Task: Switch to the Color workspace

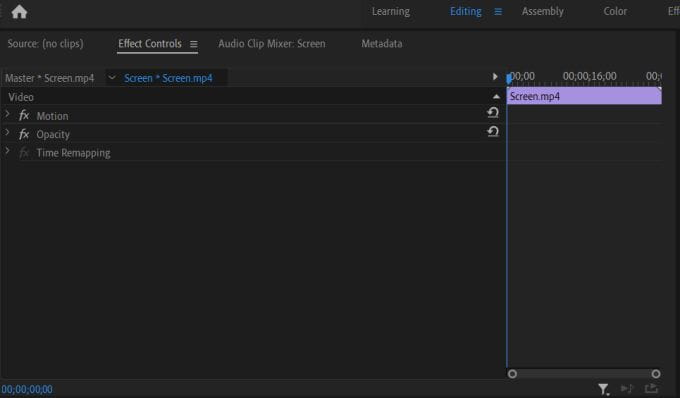Action: click(x=615, y=11)
